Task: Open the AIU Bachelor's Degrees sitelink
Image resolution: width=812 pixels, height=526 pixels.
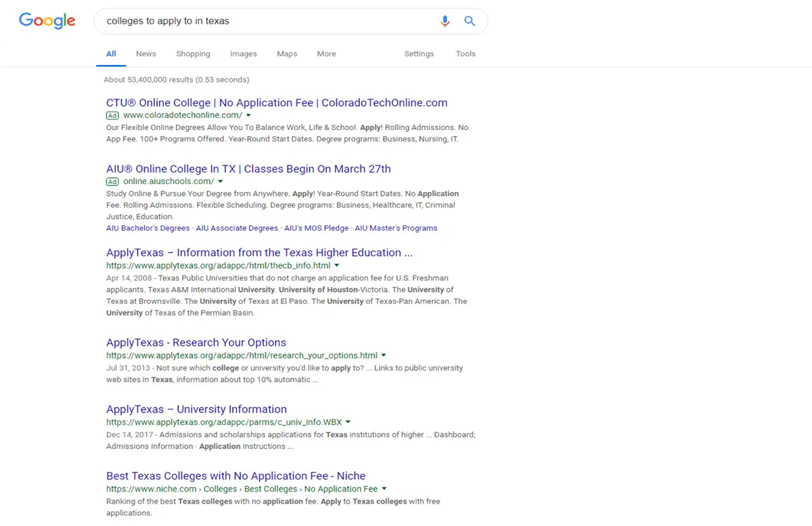Action: [148, 228]
